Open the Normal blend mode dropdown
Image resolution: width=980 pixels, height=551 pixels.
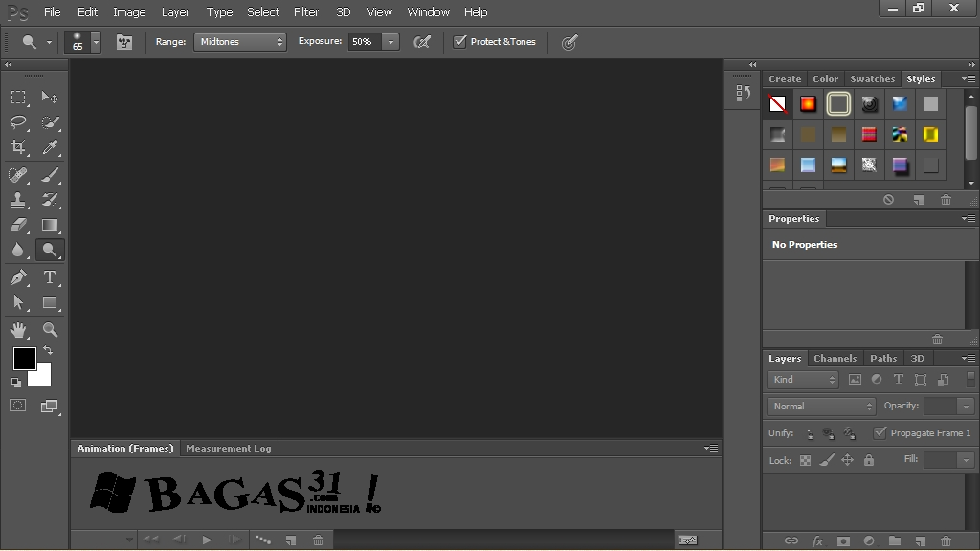(x=820, y=407)
